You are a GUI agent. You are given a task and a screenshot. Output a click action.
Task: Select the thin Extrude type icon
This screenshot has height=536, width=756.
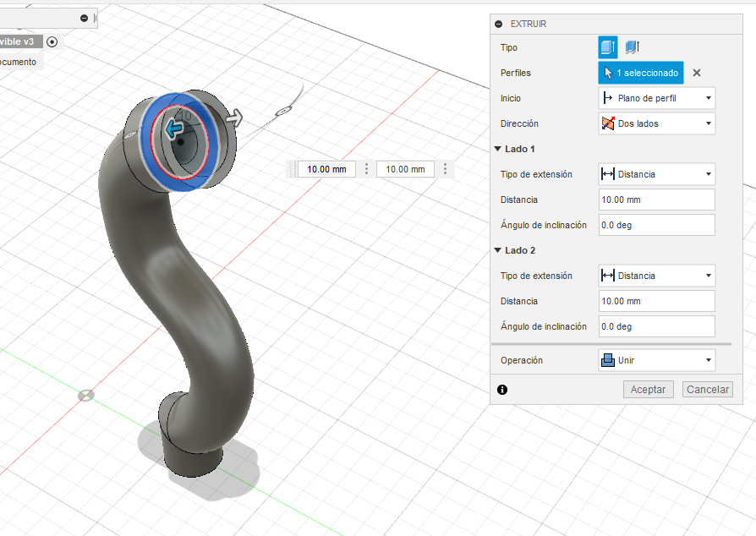tap(632, 47)
